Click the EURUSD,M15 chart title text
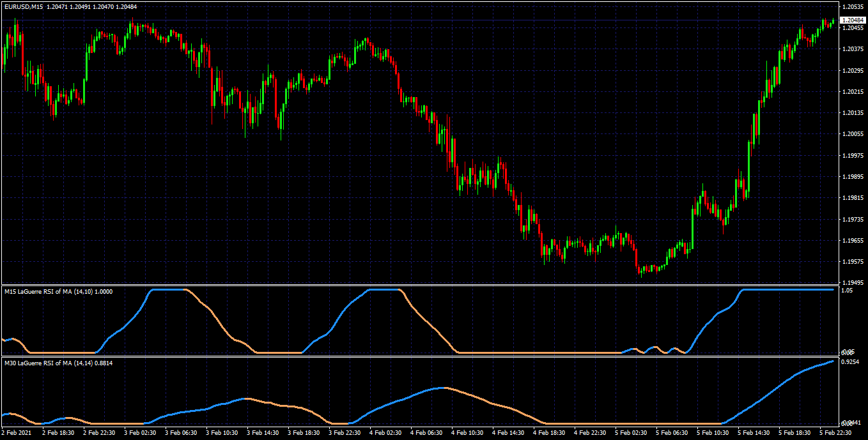Viewport: 868px width, 440px height. (23, 6)
